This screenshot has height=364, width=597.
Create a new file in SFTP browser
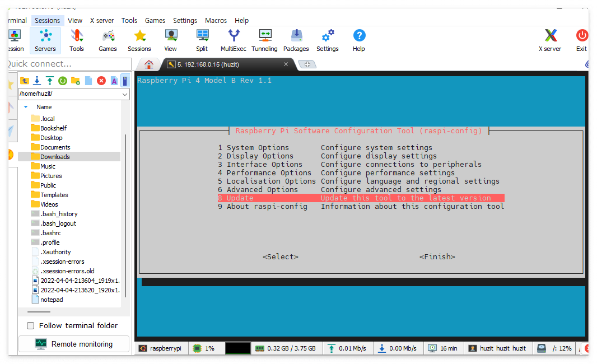(88, 81)
